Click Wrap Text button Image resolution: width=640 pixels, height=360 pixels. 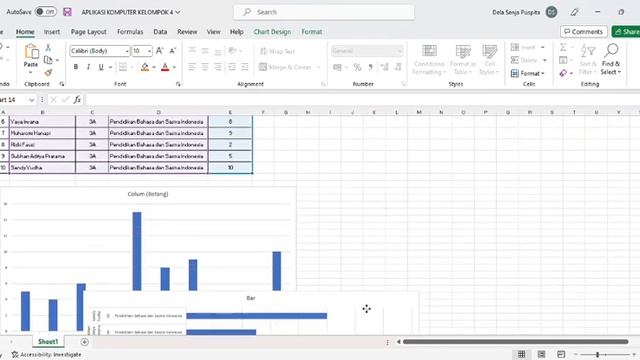pyautogui.click(x=277, y=51)
